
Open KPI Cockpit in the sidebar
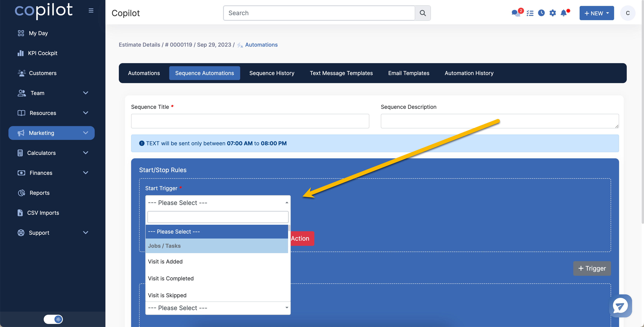43,53
